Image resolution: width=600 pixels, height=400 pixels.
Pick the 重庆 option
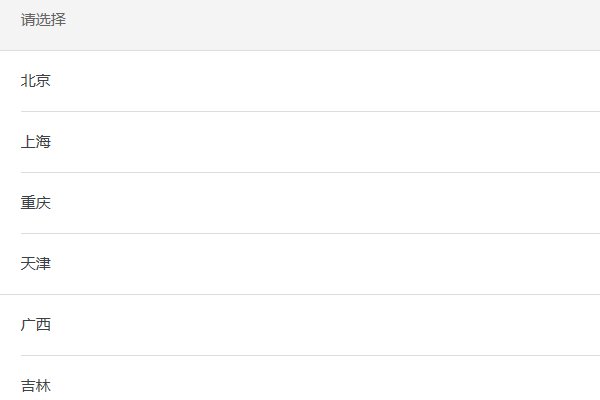coord(36,203)
